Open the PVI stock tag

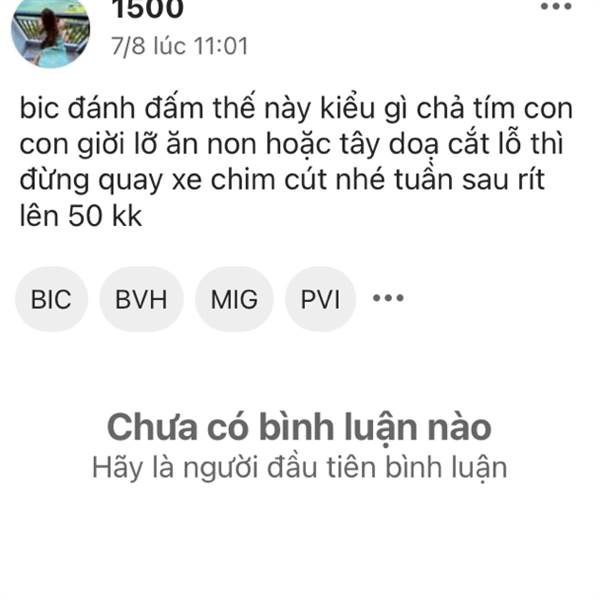(320, 299)
